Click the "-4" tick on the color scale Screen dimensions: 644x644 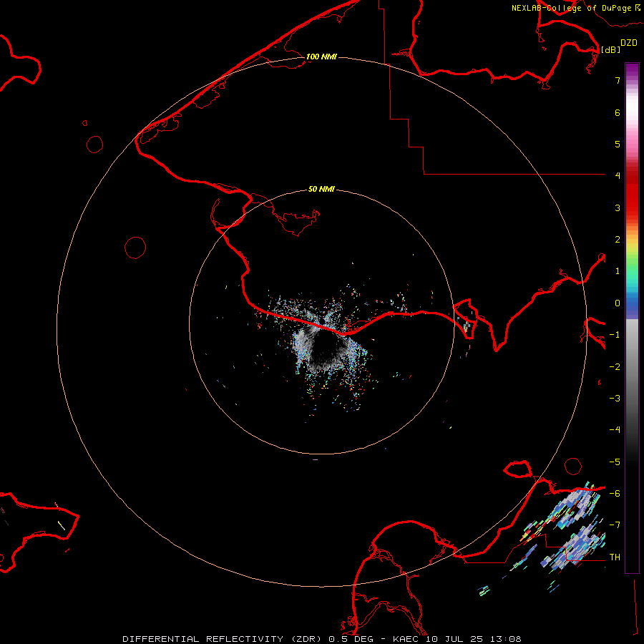[615, 430]
